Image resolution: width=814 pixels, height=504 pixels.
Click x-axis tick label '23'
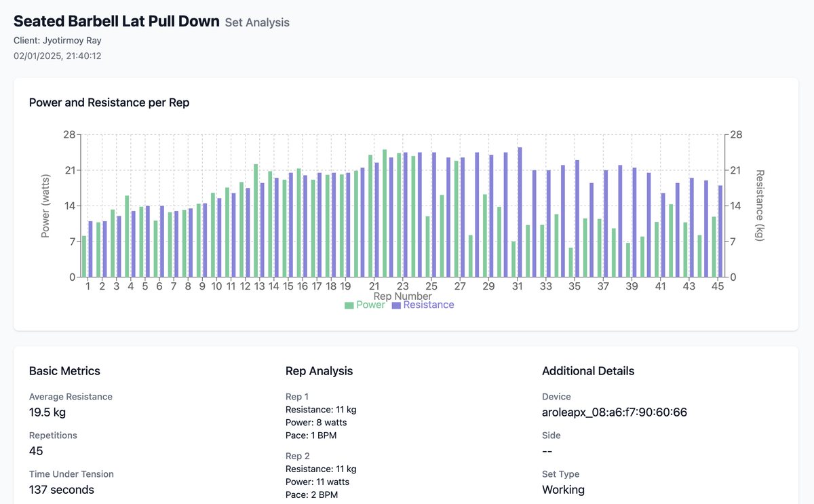(x=402, y=287)
